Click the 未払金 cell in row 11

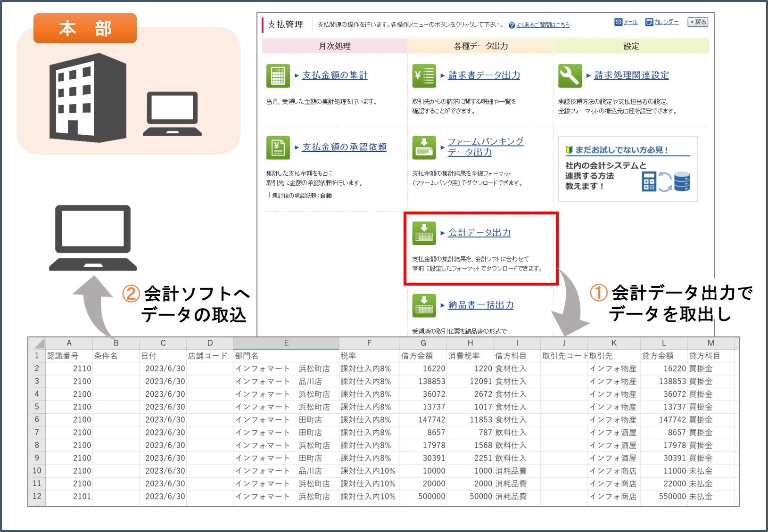click(x=711, y=483)
